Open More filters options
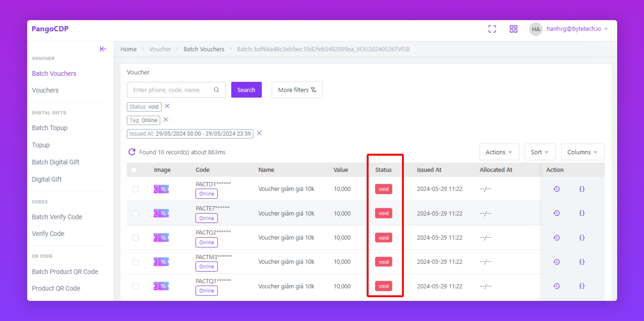This screenshot has height=321, width=644. [297, 90]
